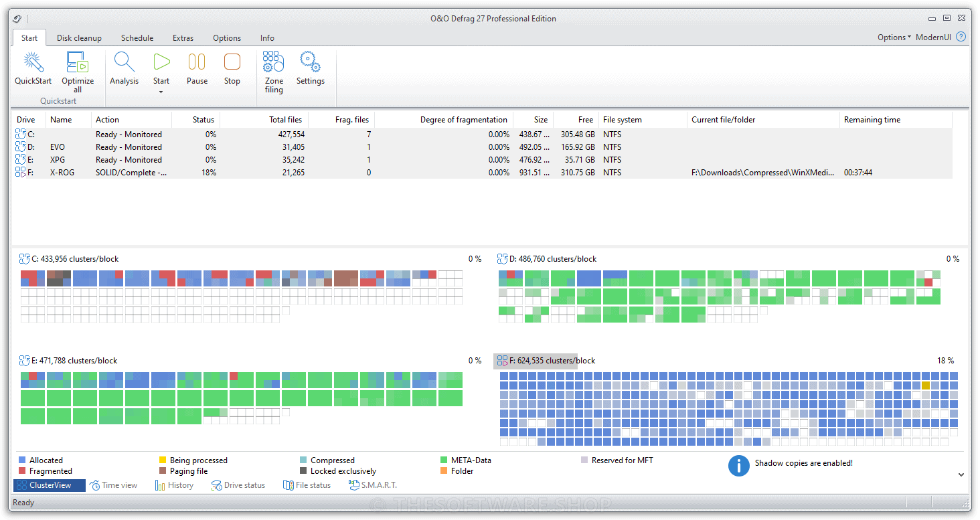Click the yellow being-processed block in F: map
Image resolution: width=980 pixels, height=520 pixels.
[926, 385]
